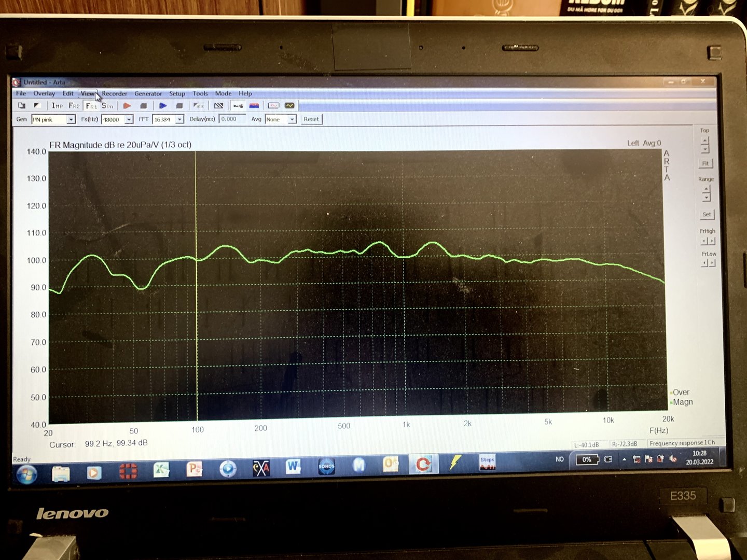Click the Magn legend label
Image resolution: width=747 pixels, height=560 pixels.
[683, 402]
